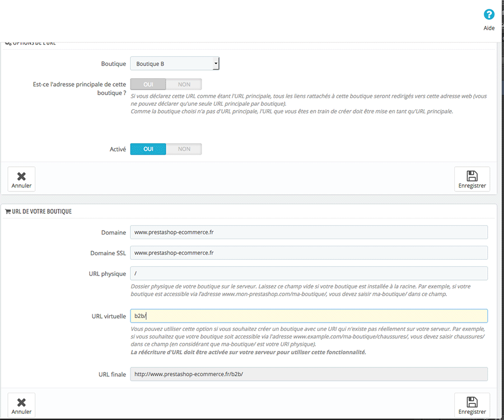This screenshot has width=504, height=420.
Task: Enable Activé by selecting OUI
Action: [x=148, y=149]
